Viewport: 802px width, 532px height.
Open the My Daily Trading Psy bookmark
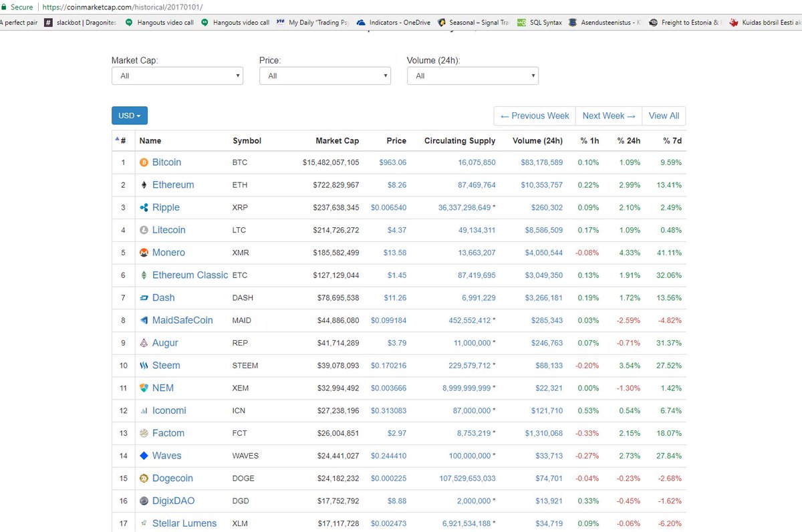tap(312, 22)
